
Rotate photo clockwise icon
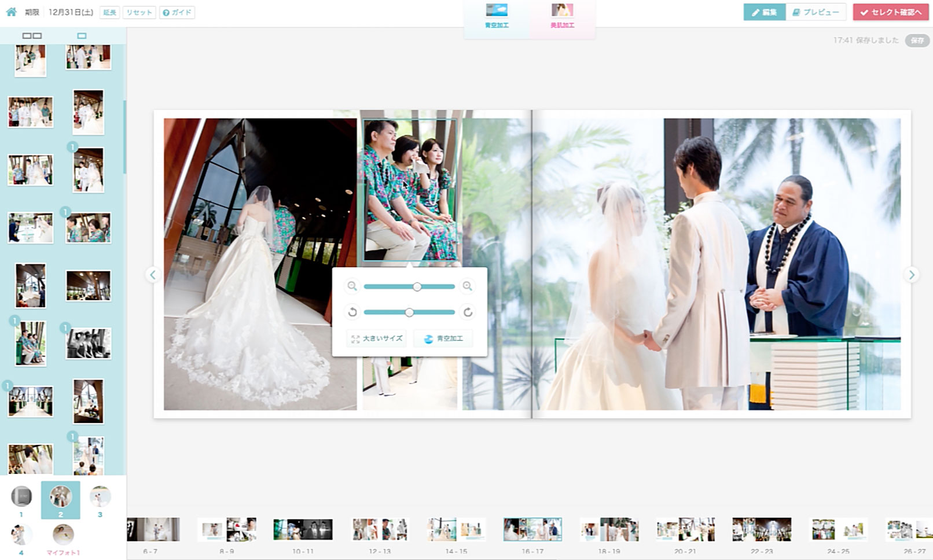pyautogui.click(x=468, y=312)
